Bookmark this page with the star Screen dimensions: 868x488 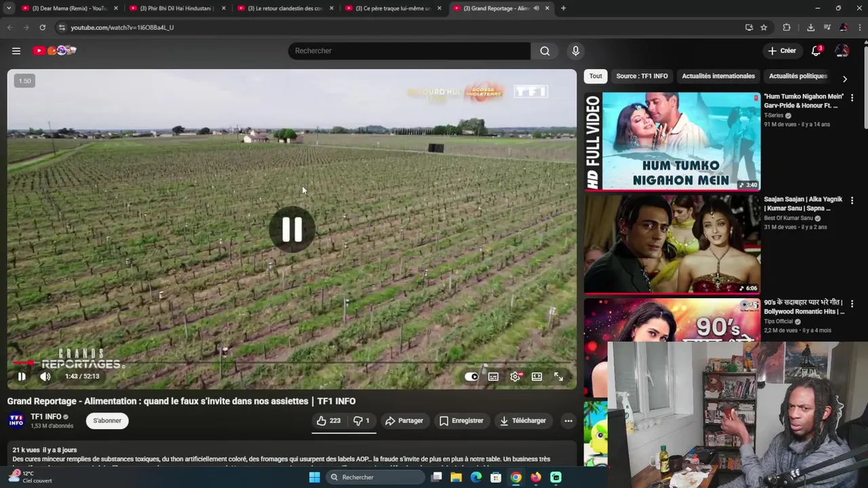[x=764, y=27]
